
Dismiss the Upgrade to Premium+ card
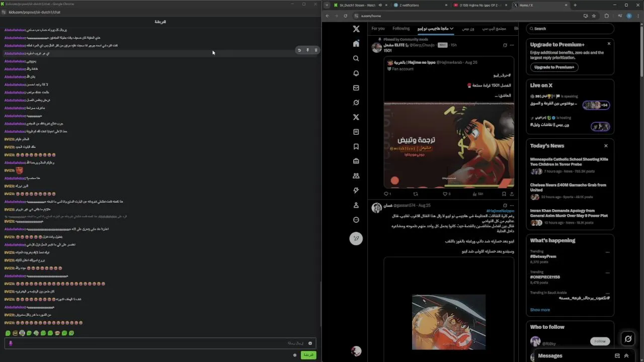(609, 44)
